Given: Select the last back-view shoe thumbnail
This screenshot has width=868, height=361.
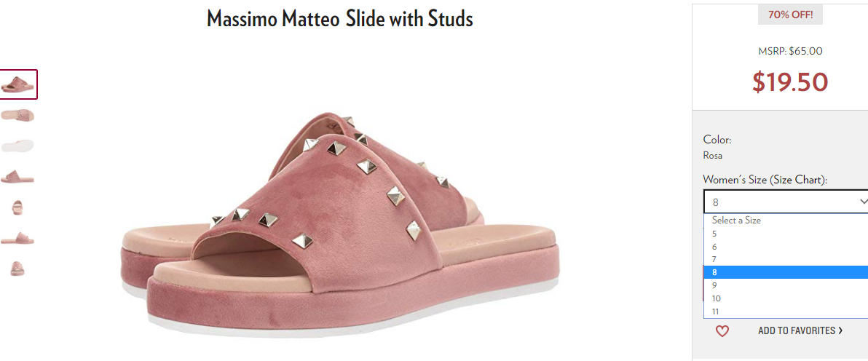Looking at the screenshot, I should point(17,269).
